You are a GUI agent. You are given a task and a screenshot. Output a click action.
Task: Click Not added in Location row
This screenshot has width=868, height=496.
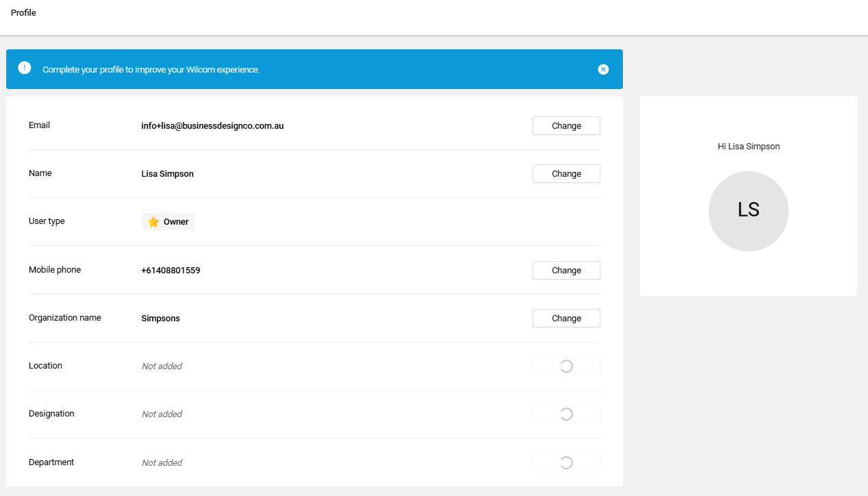click(162, 367)
